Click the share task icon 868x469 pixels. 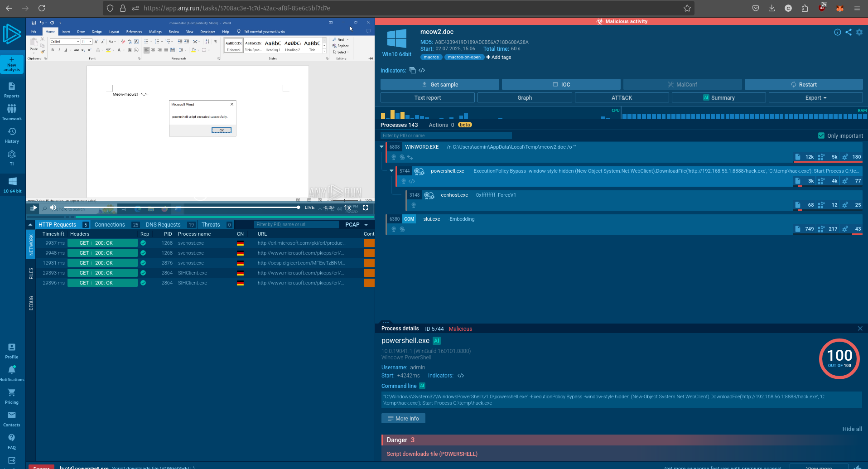(849, 32)
